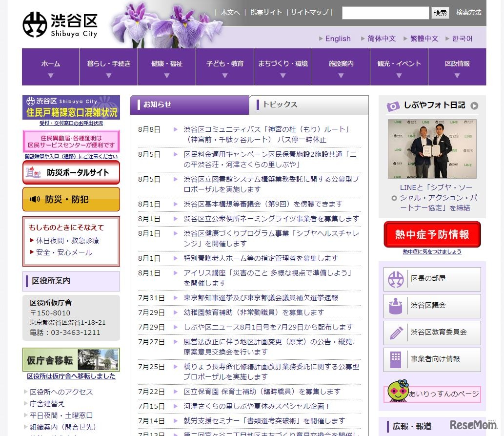
Task: Open 渋谷区議会 podium icon button
Action: pyautogui.click(x=396, y=306)
